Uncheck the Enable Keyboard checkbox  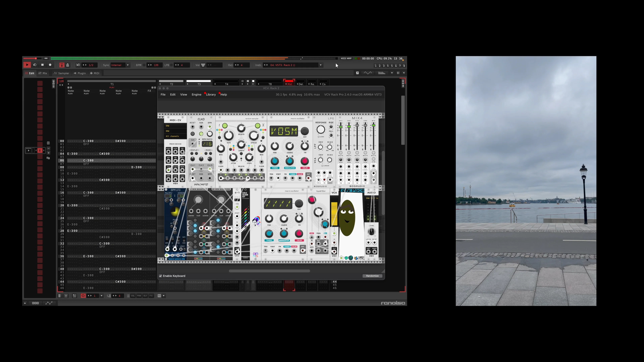click(160, 276)
